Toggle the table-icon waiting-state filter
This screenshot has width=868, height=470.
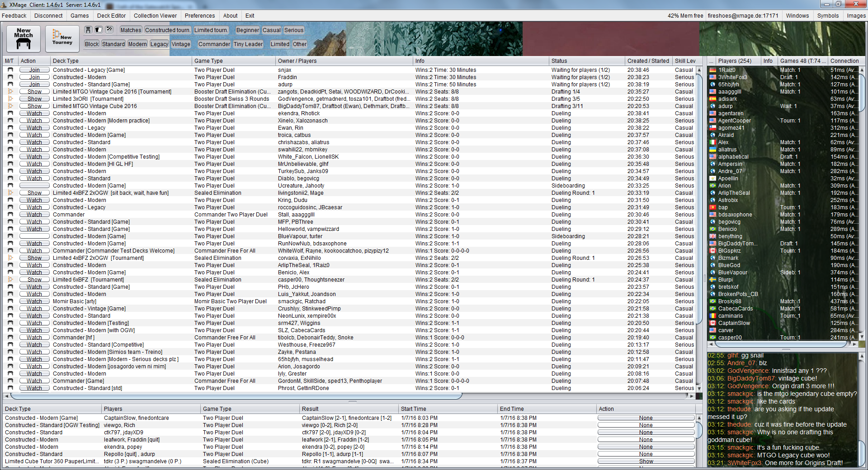[88, 30]
